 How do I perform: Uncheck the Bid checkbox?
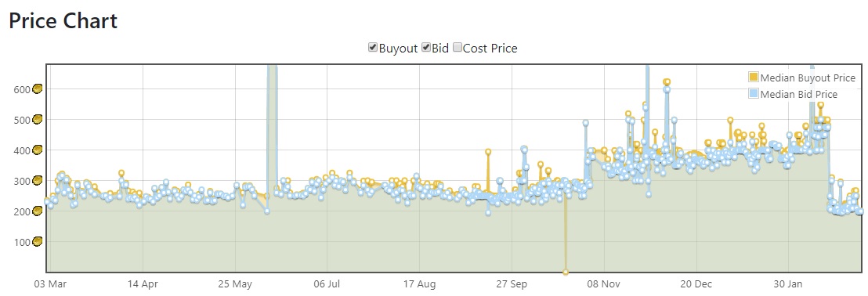click(x=426, y=48)
